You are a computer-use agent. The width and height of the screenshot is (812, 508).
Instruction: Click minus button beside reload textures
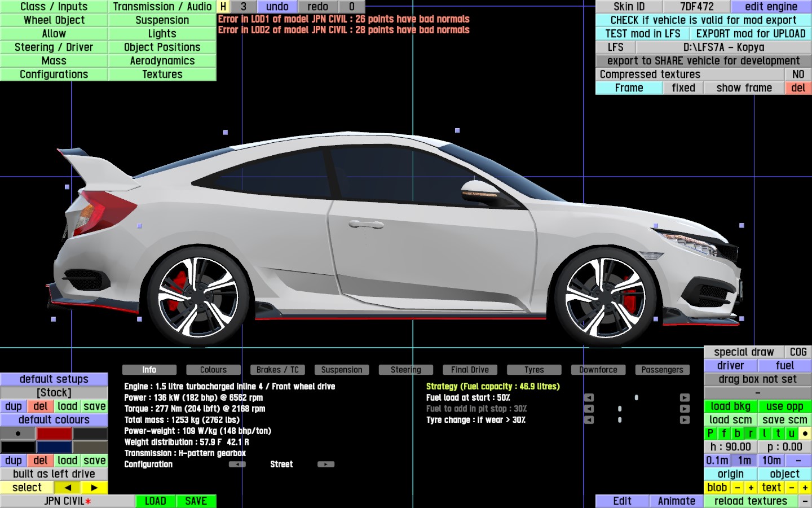tap(805, 501)
